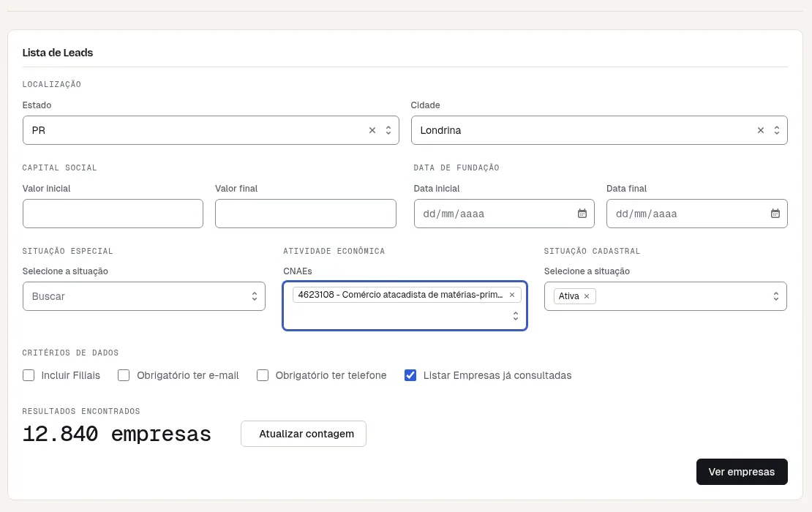This screenshot has height=512, width=812.
Task: Click the RESULTADOS ENCONTRADOS heading
Action: [x=81, y=411]
